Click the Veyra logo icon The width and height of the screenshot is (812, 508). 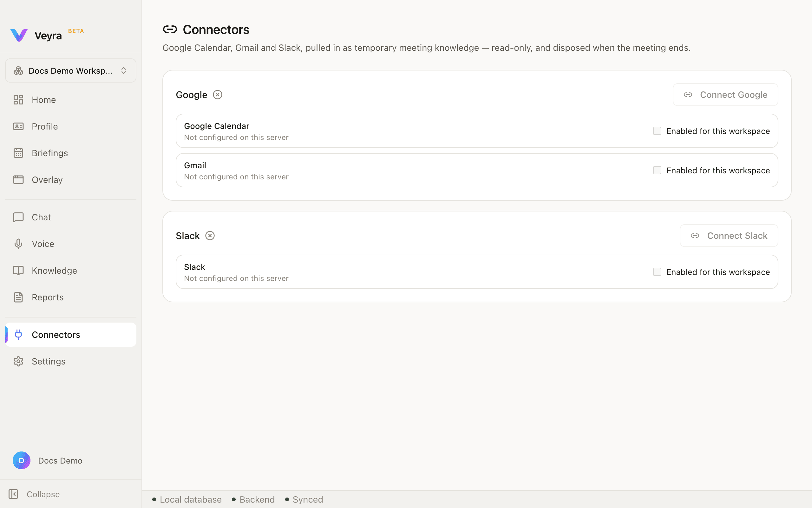pos(19,35)
